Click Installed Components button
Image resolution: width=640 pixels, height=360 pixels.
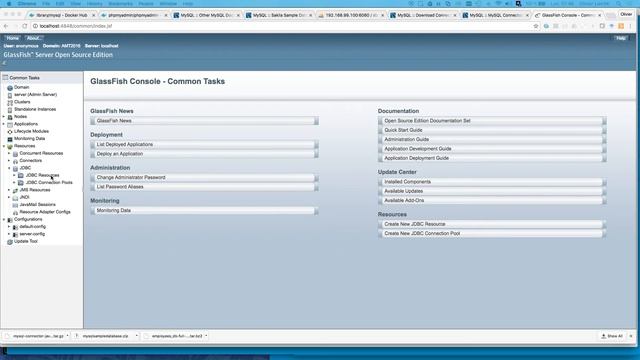point(492,182)
